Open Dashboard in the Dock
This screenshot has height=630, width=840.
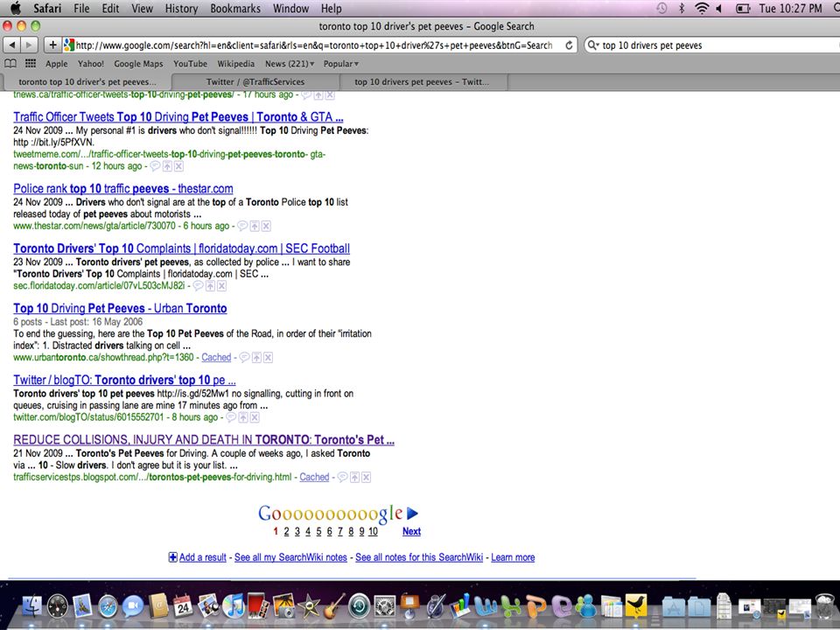point(58,606)
